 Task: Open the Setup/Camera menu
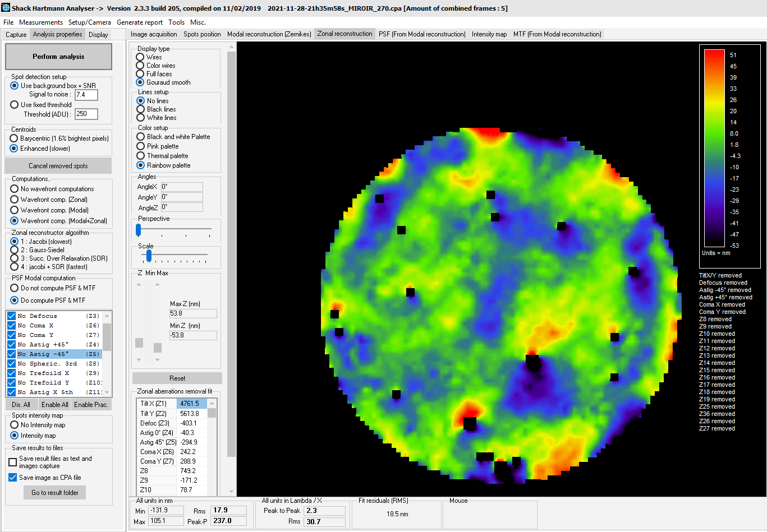click(90, 22)
